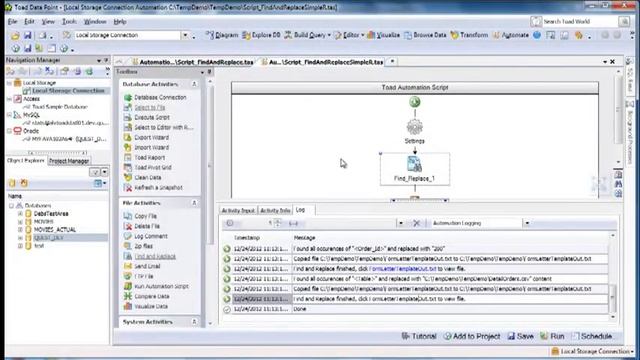
Task: Click the green start node of script
Action: click(415, 102)
